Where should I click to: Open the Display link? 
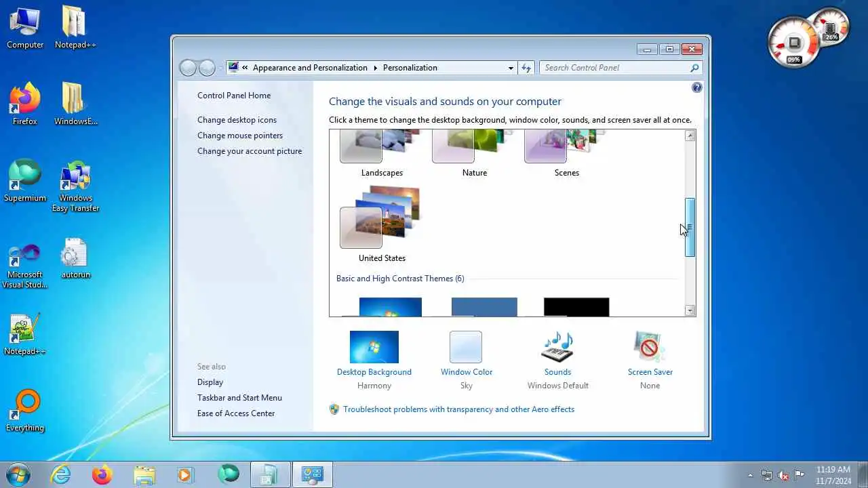[x=210, y=382]
